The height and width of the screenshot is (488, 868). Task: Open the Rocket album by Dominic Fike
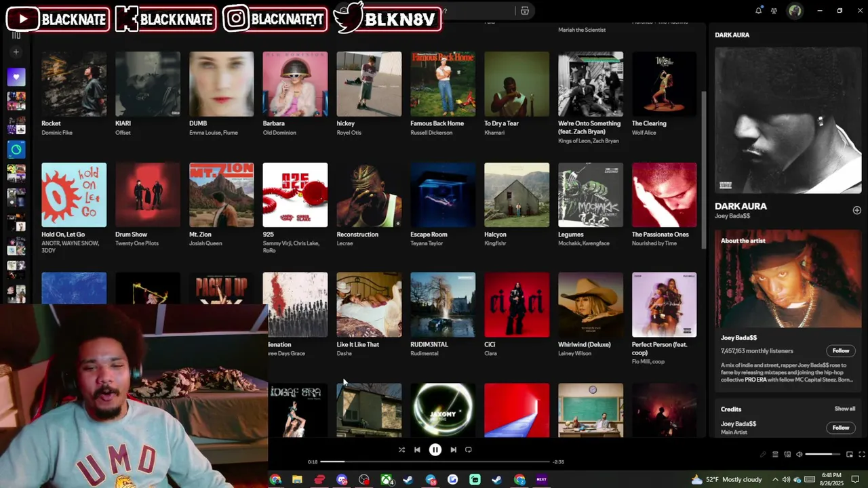point(74,84)
